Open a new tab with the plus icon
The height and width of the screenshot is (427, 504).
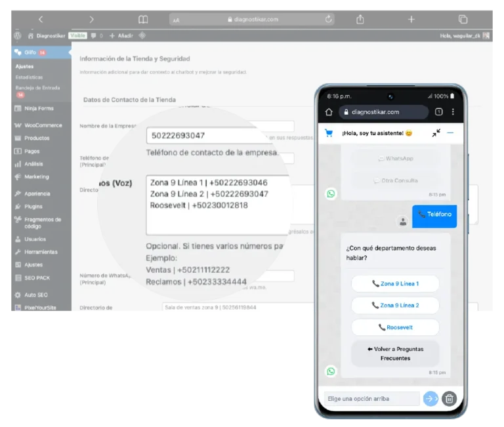click(411, 20)
